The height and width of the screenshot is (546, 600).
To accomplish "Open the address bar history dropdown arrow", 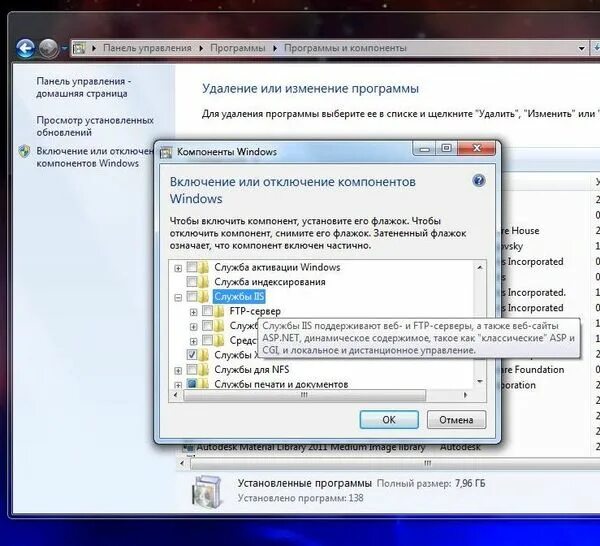I will 581,49.
